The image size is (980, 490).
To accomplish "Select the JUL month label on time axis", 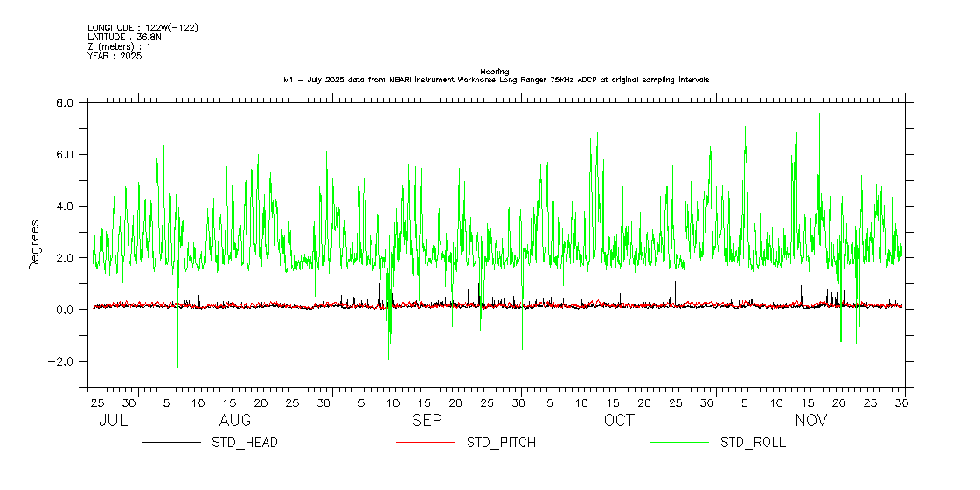I will [113, 421].
